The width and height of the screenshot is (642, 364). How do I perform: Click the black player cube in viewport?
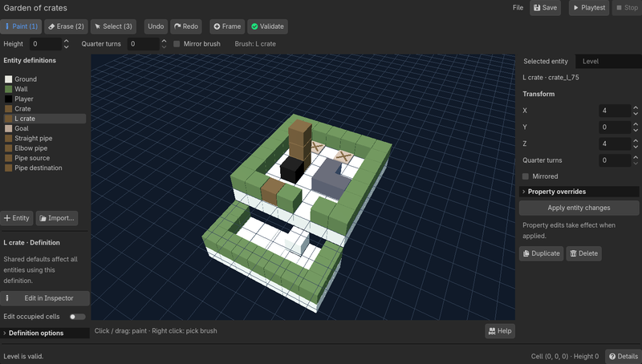click(292, 169)
